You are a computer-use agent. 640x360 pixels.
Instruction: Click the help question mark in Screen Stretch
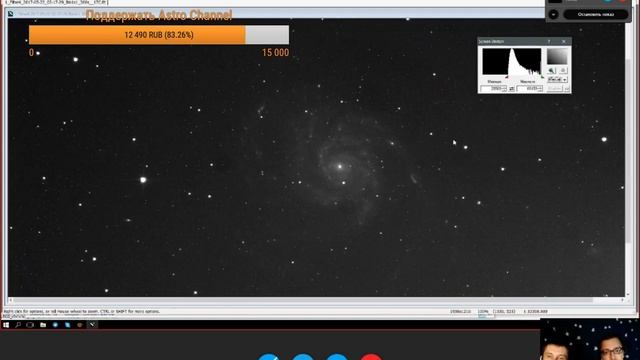tap(549, 41)
